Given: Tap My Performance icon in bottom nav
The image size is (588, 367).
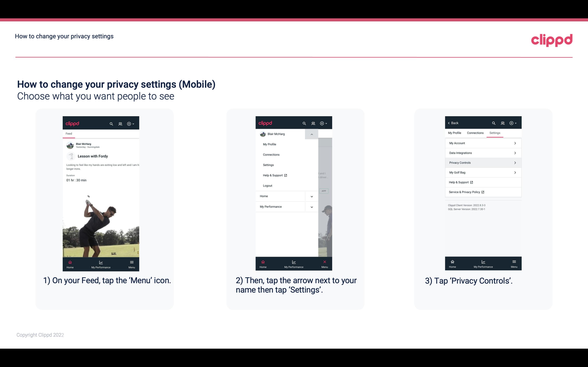Looking at the screenshot, I should click(100, 263).
